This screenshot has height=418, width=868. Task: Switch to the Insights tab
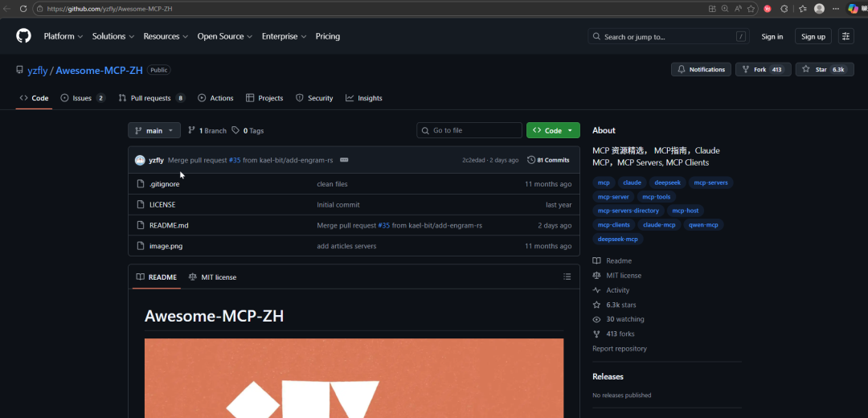[x=364, y=98]
